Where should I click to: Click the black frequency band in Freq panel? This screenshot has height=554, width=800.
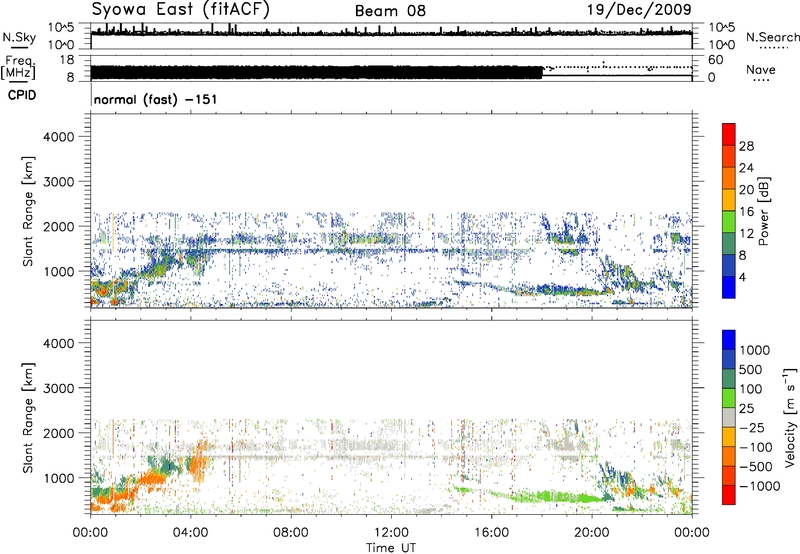[x=316, y=72]
